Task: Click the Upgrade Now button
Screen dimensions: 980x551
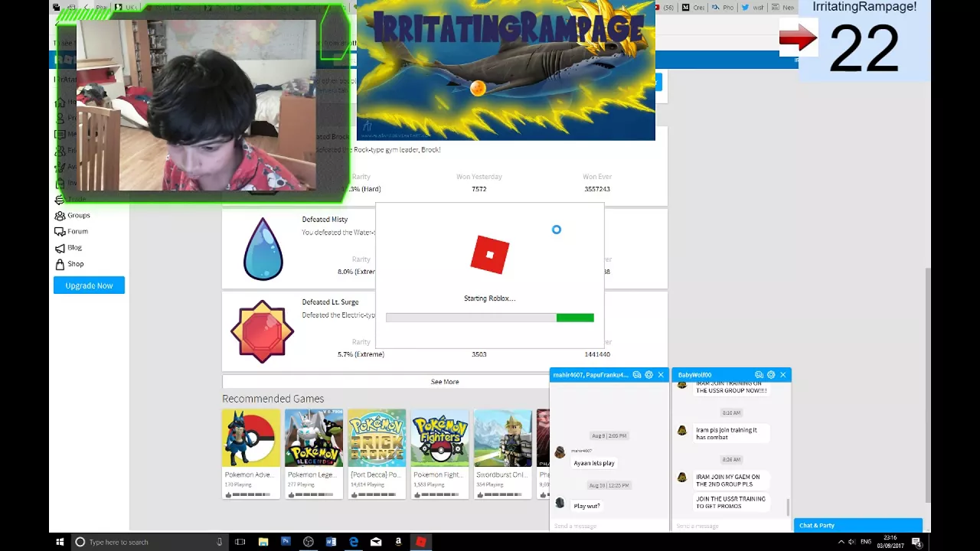Action: coord(89,285)
